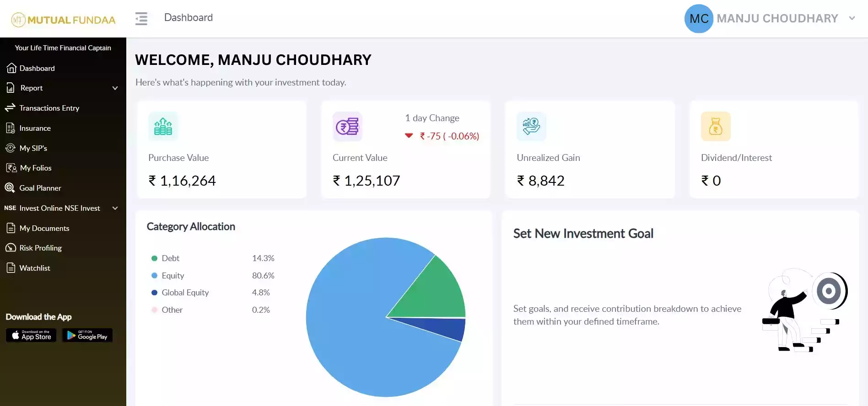868x406 pixels.
Task: Click the Transactions Entry arrows icon
Action: 10,108
